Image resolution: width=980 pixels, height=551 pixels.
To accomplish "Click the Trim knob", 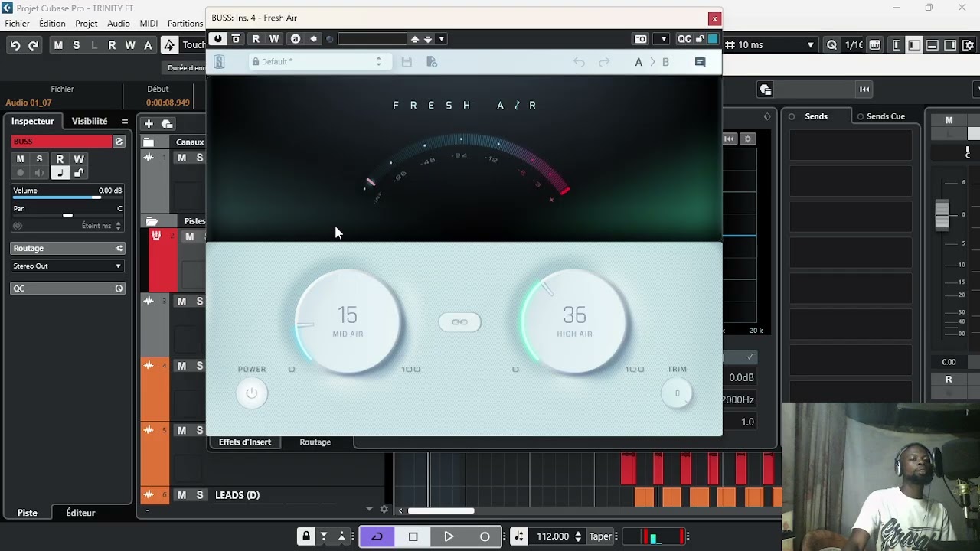I will pyautogui.click(x=677, y=393).
